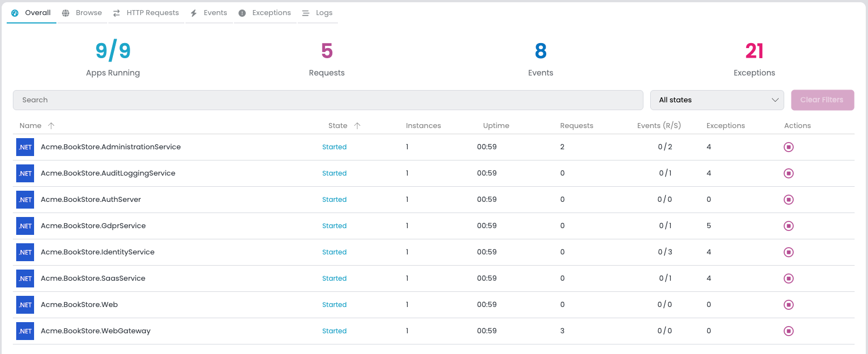Click the .NET icon for AdministrationService
This screenshot has height=354, width=868.
(25, 147)
